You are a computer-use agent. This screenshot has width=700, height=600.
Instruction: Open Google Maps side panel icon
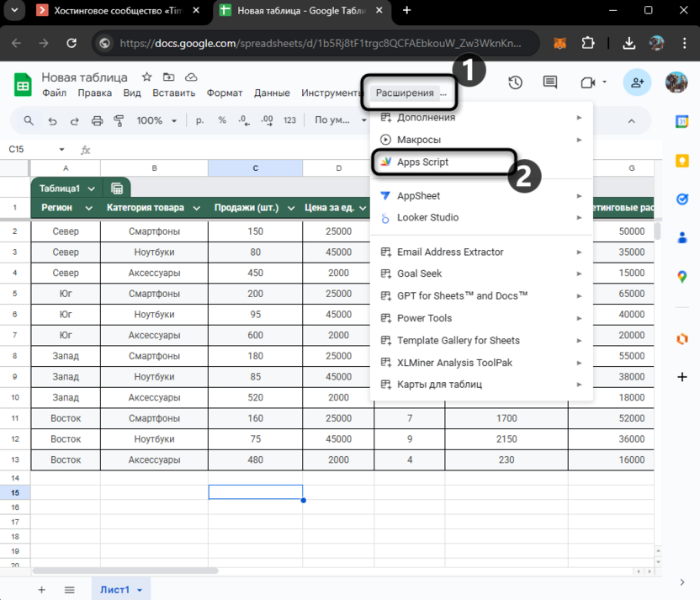(682, 277)
